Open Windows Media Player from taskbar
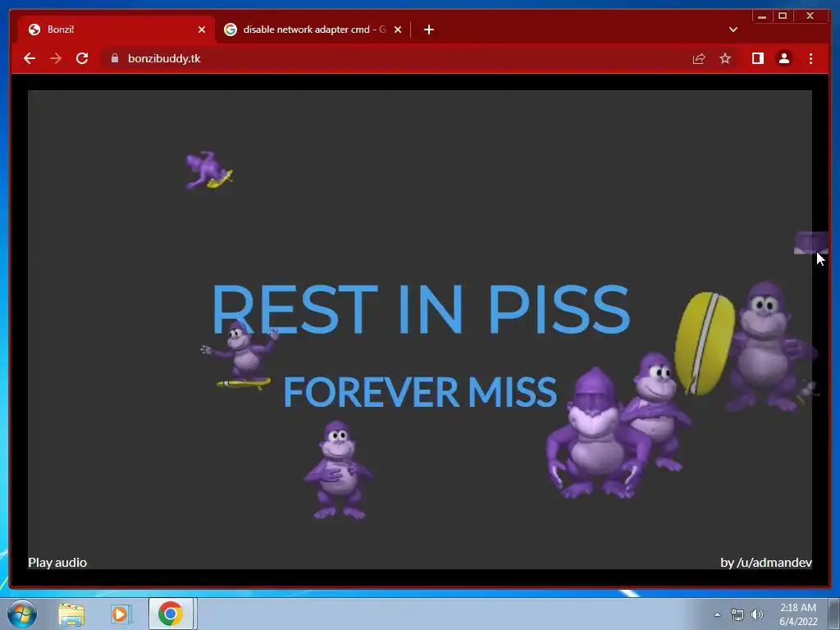This screenshot has width=840, height=630. click(121, 614)
